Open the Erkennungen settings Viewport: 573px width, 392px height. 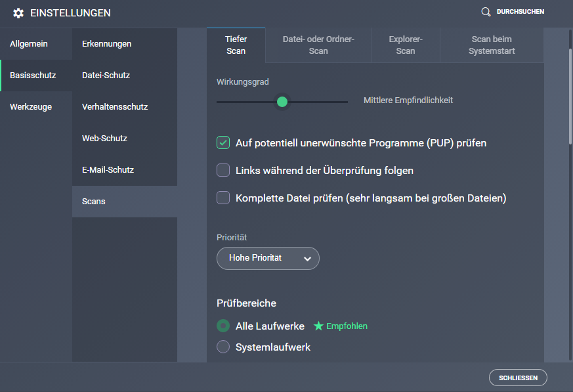(x=125, y=44)
